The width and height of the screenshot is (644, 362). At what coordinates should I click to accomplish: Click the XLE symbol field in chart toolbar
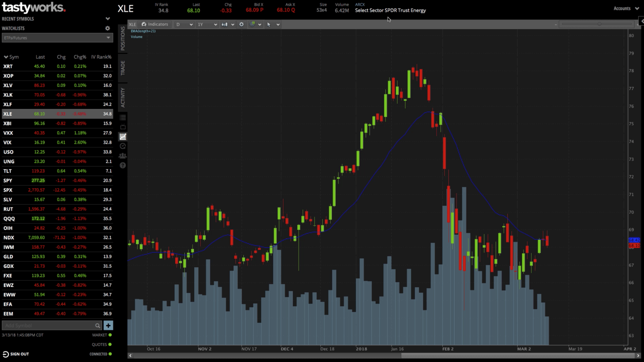[x=132, y=24]
